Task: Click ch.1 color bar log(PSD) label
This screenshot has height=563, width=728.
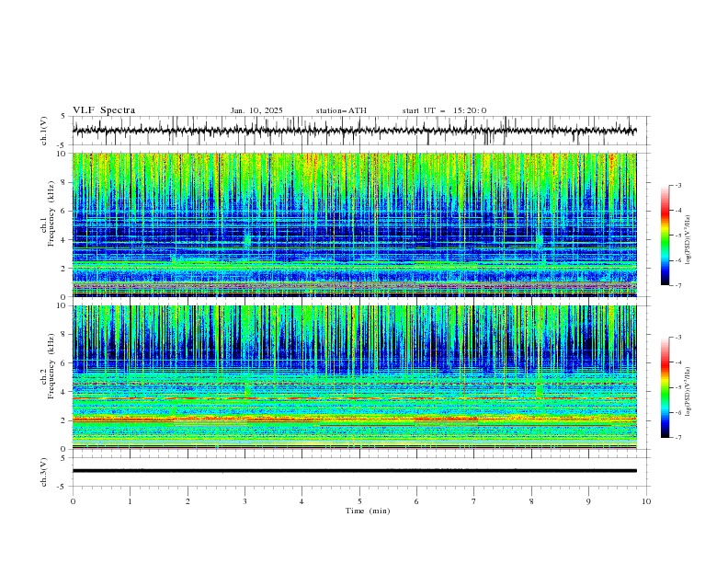Action: pyautogui.click(x=688, y=239)
